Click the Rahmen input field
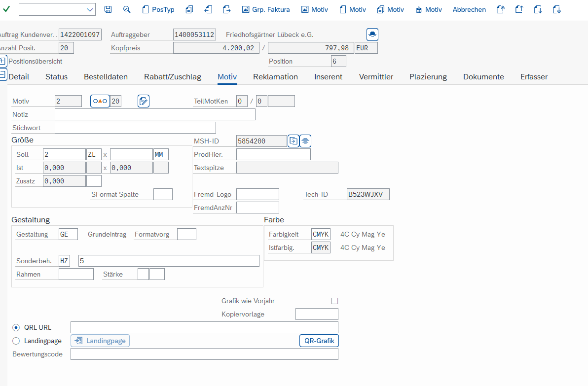 76,274
